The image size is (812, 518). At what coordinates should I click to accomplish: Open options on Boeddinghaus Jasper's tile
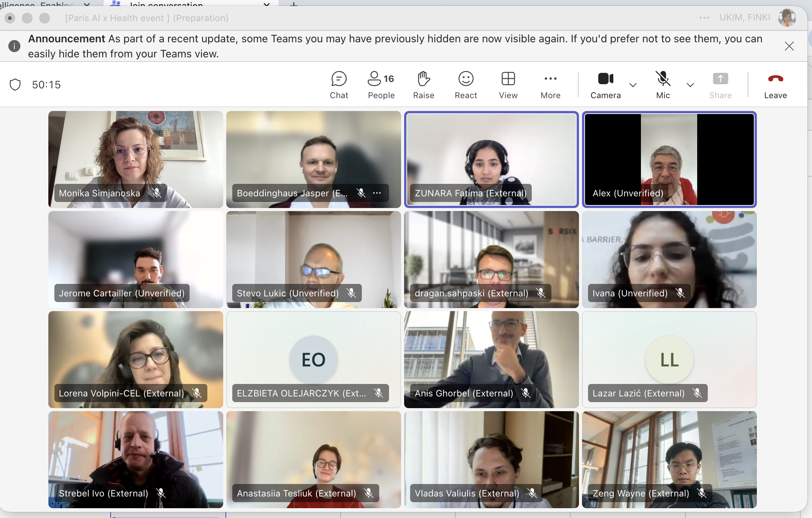(x=377, y=193)
